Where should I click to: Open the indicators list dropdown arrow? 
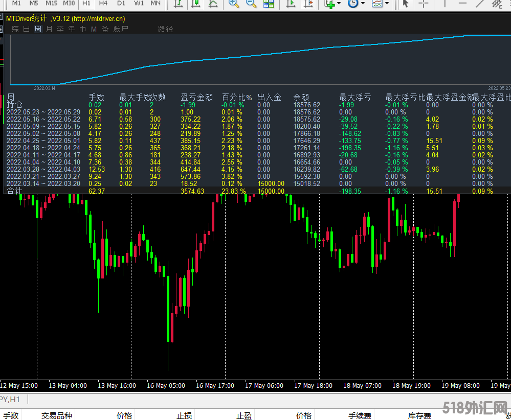pyautogui.click(x=340, y=4)
